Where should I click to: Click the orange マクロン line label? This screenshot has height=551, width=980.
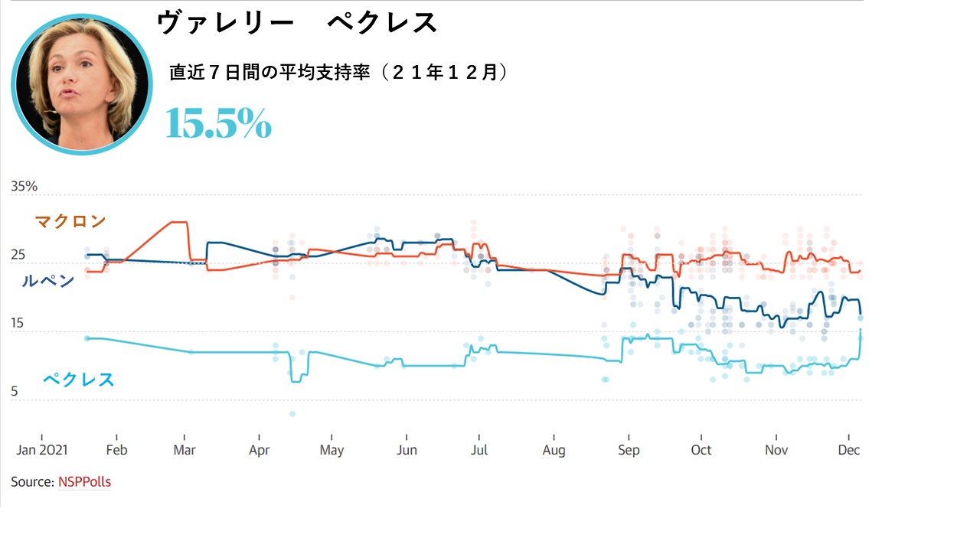[x=70, y=222]
